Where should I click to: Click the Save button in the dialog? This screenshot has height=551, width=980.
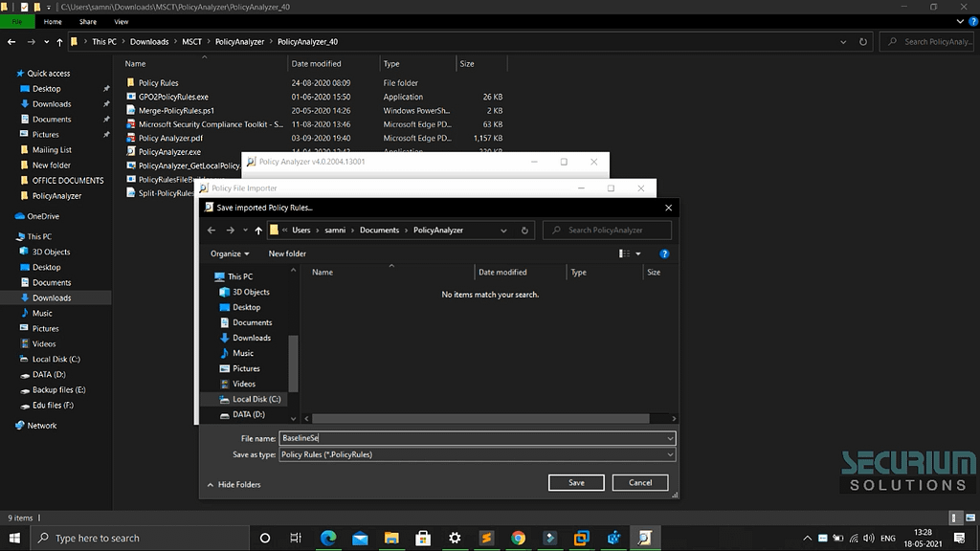[x=576, y=482]
